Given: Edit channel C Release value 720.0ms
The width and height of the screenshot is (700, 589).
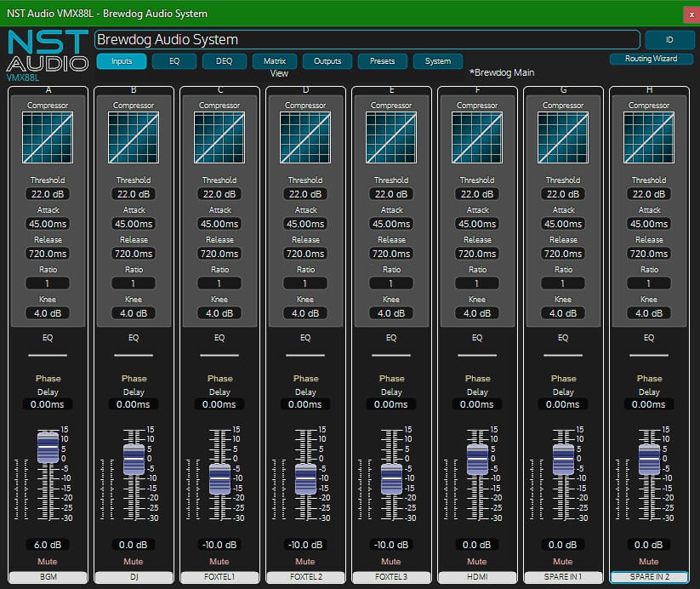Looking at the screenshot, I should tap(219, 254).
